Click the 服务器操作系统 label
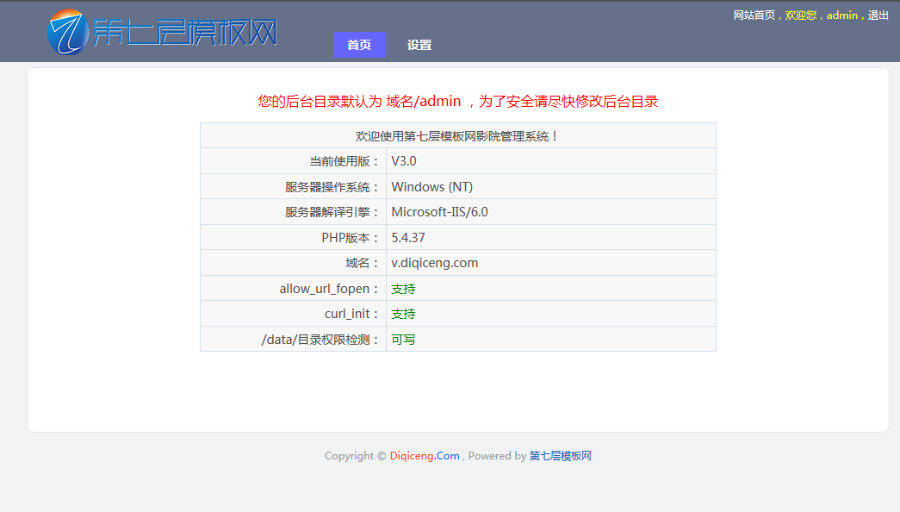This screenshot has height=512, width=900. pyautogui.click(x=332, y=187)
